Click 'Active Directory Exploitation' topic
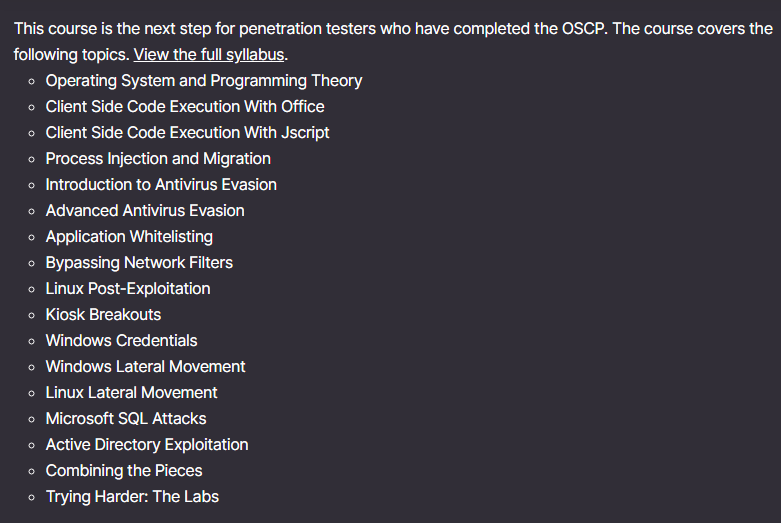Image resolution: width=781 pixels, height=523 pixels. pos(147,445)
